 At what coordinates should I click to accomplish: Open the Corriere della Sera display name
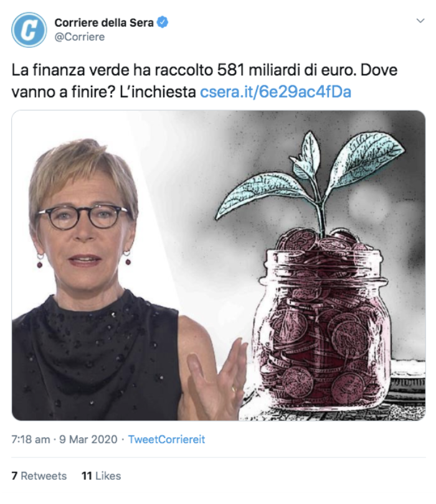[x=104, y=22]
